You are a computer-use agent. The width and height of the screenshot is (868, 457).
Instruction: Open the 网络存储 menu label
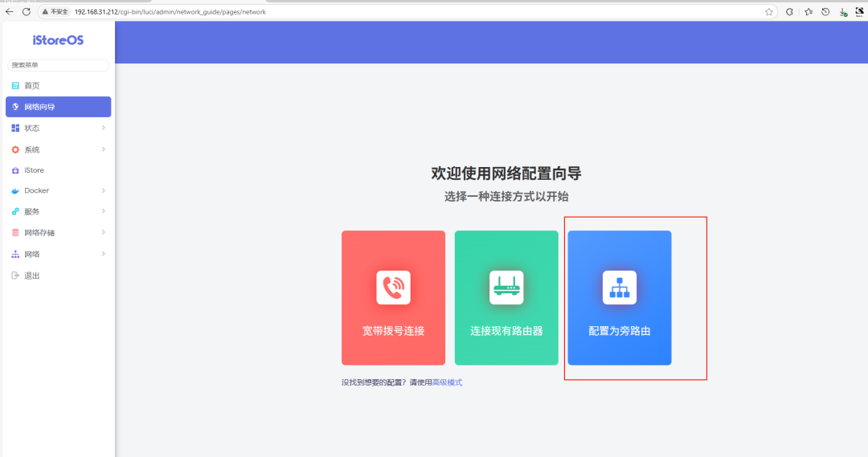click(x=39, y=233)
